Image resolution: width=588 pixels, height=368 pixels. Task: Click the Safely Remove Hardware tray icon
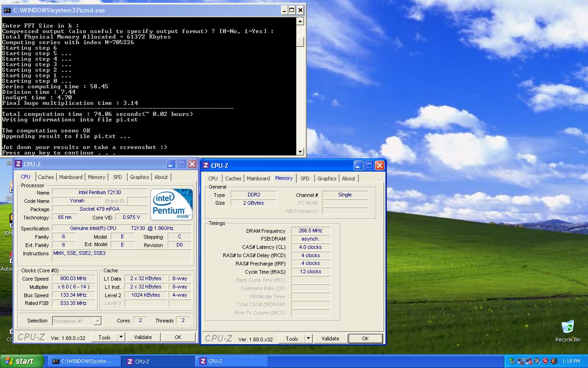pyautogui.click(x=512, y=361)
